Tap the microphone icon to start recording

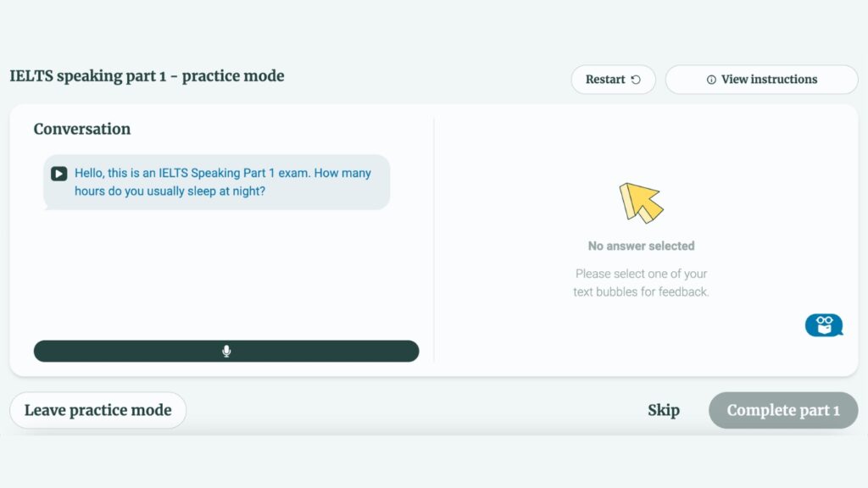pyautogui.click(x=225, y=351)
